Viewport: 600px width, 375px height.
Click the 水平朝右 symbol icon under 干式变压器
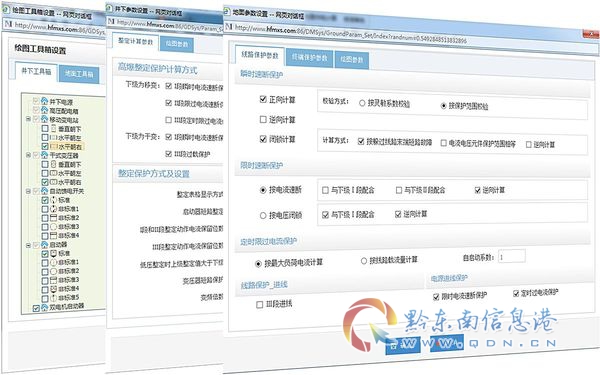[x=54, y=182]
